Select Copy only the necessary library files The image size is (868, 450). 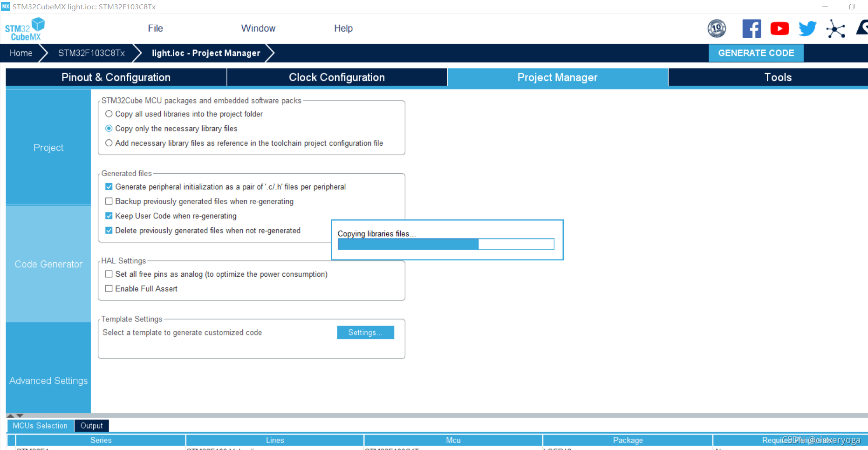point(109,128)
